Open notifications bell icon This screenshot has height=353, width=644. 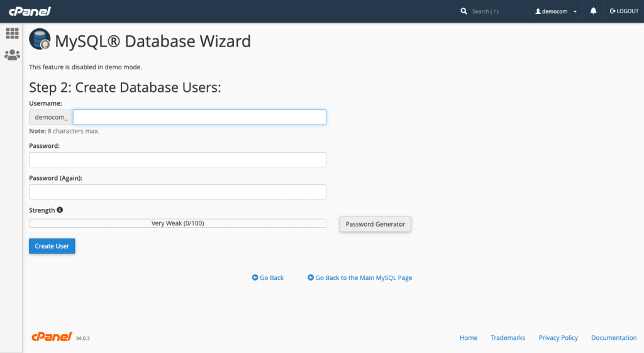[x=593, y=11]
